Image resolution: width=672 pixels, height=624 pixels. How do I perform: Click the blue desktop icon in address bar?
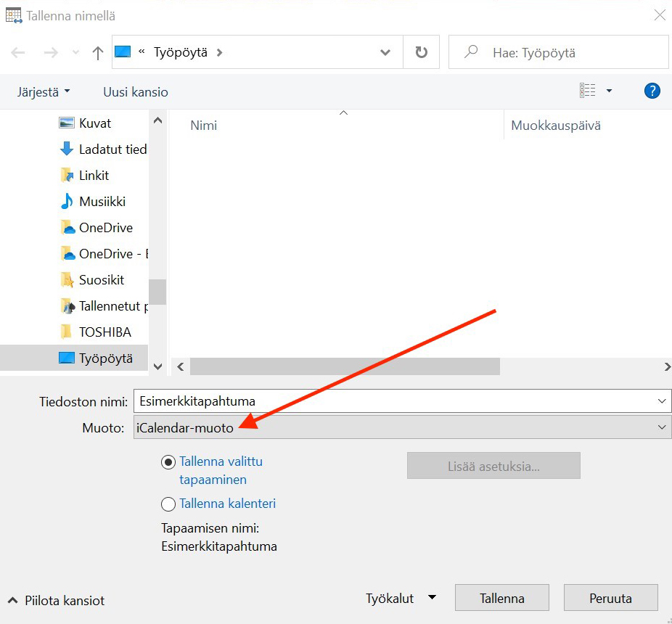(123, 52)
